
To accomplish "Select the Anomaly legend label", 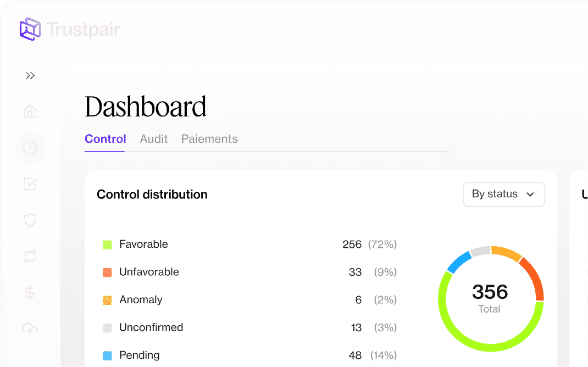I will (141, 300).
